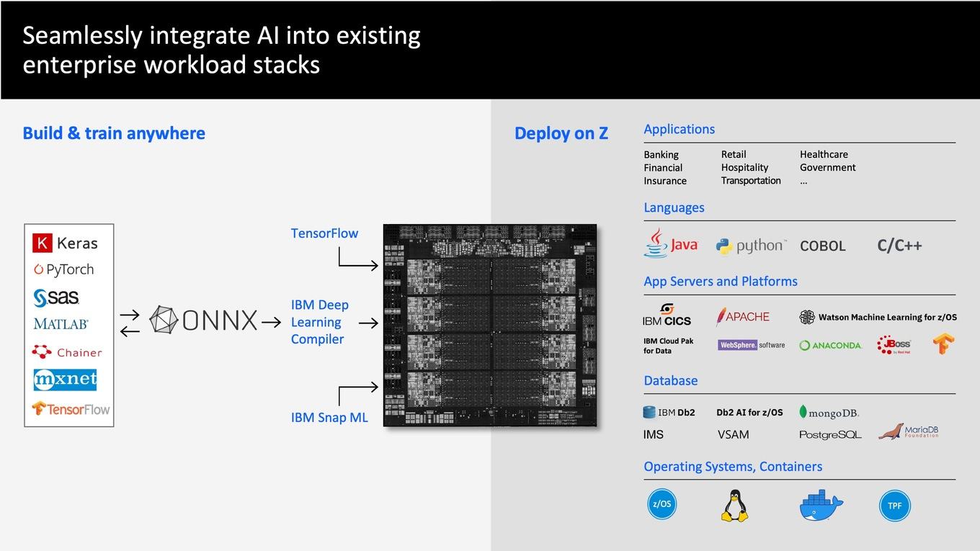980x551 pixels.
Task: Click the Docker whale icon
Action: pyautogui.click(x=821, y=505)
